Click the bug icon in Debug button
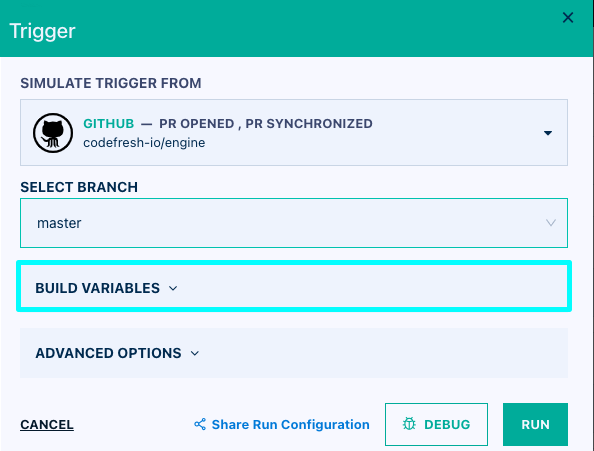The image size is (594, 451). point(409,424)
